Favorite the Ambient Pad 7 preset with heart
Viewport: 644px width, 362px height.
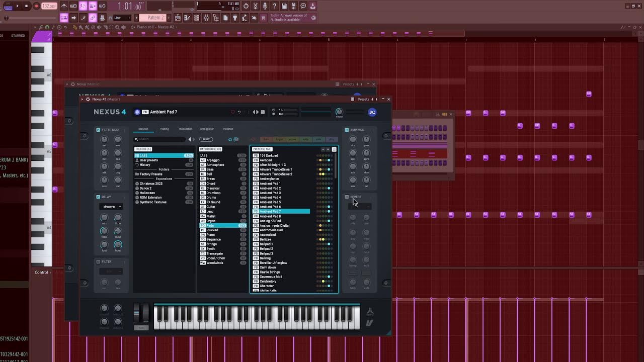(x=232, y=112)
